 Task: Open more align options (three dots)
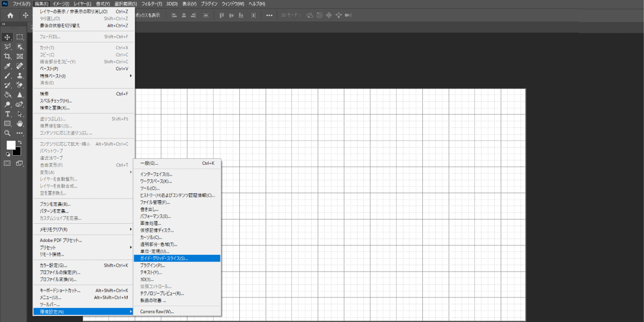pos(269,15)
